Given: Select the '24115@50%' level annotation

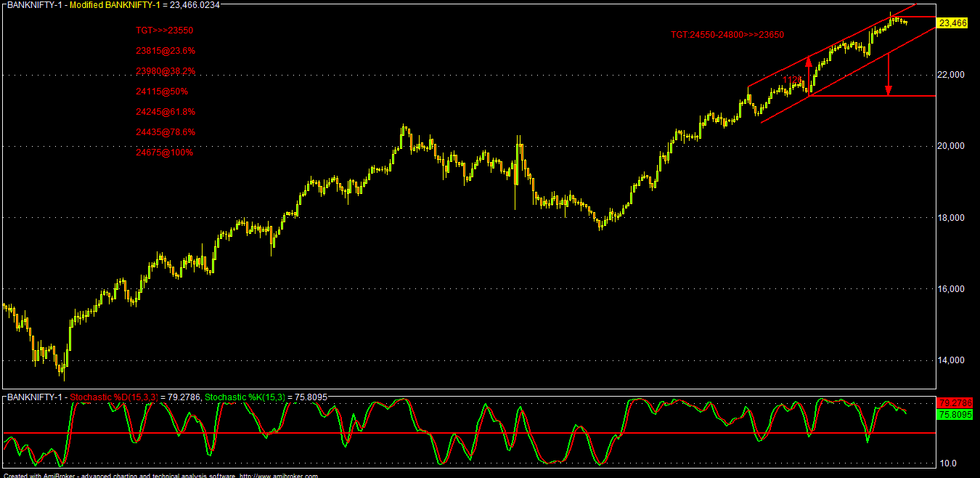Looking at the screenshot, I should [x=162, y=92].
